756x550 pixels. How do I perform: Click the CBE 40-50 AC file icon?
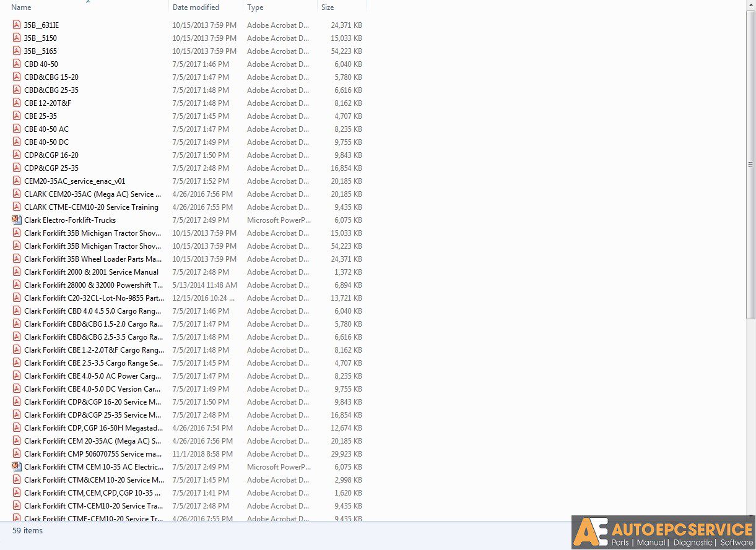click(17, 129)
